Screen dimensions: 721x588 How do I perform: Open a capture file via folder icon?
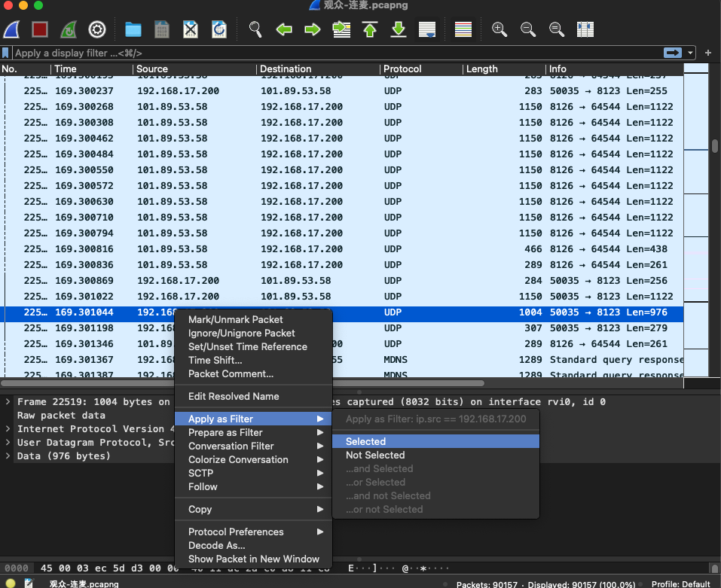pos(133,29)
